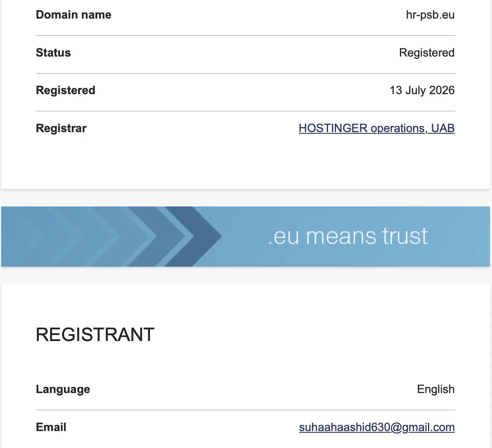This screenshot has width=492, height=448.
Task: Click the .eu means trust banner
Action: [x=245, y=237]
